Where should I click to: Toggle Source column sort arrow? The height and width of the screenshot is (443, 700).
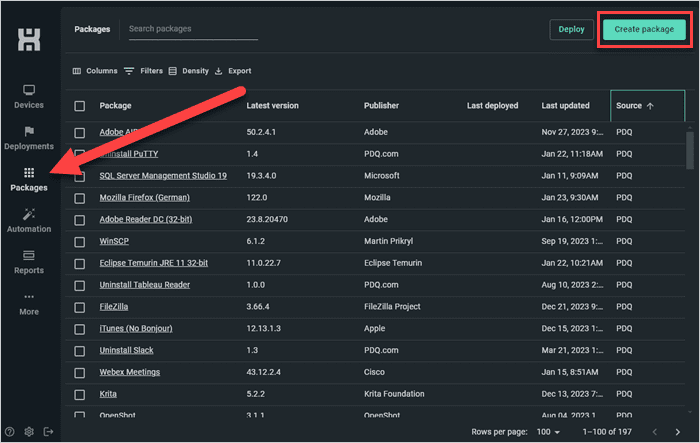[x=650, y=106]
